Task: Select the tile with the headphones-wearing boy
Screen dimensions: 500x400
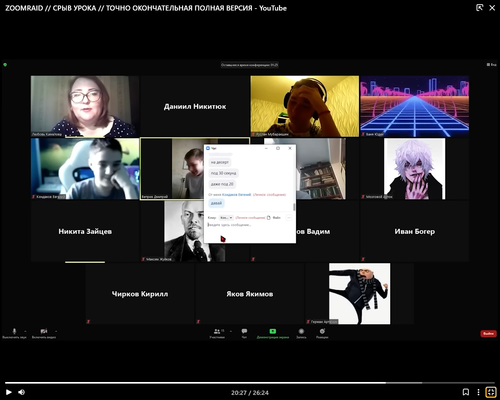Action: click(x=305, y=106)
